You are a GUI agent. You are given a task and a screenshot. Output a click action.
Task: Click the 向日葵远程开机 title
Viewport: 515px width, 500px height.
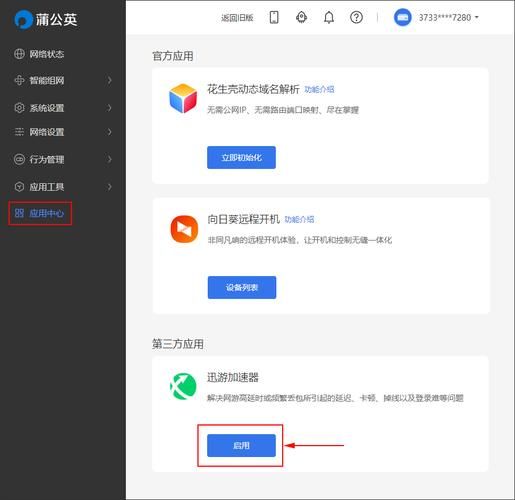243,219
